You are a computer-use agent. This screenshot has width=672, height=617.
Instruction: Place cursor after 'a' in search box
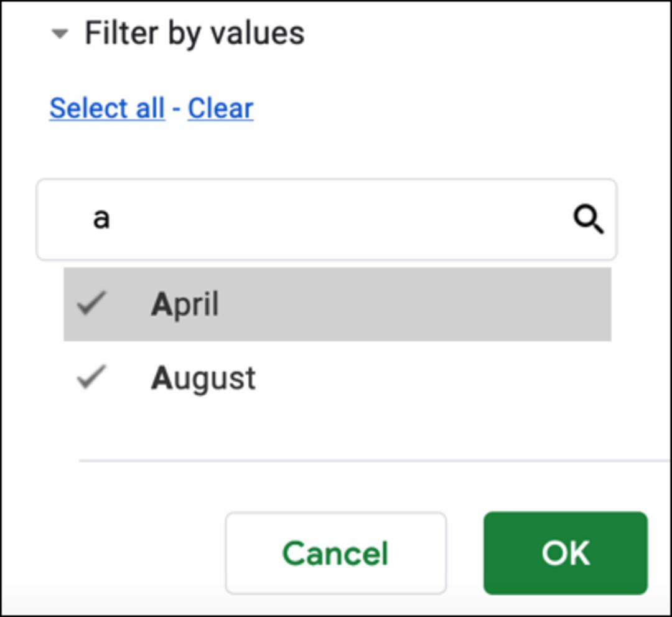click(112, 220)
